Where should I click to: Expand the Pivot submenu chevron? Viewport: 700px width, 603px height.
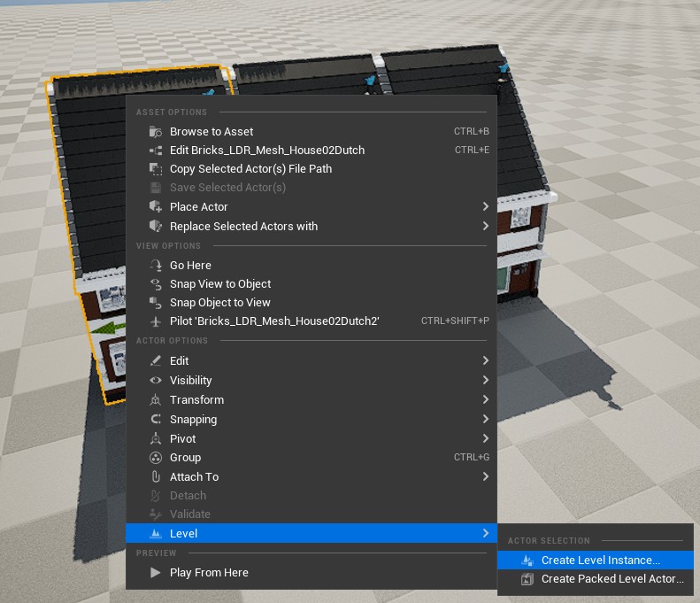coord(485,438)
